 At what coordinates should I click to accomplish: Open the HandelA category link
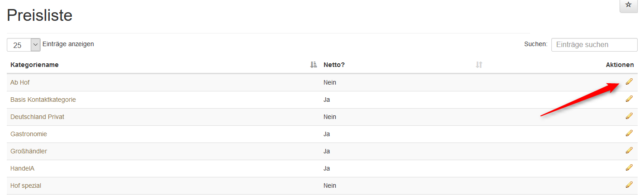click(22, 168)
